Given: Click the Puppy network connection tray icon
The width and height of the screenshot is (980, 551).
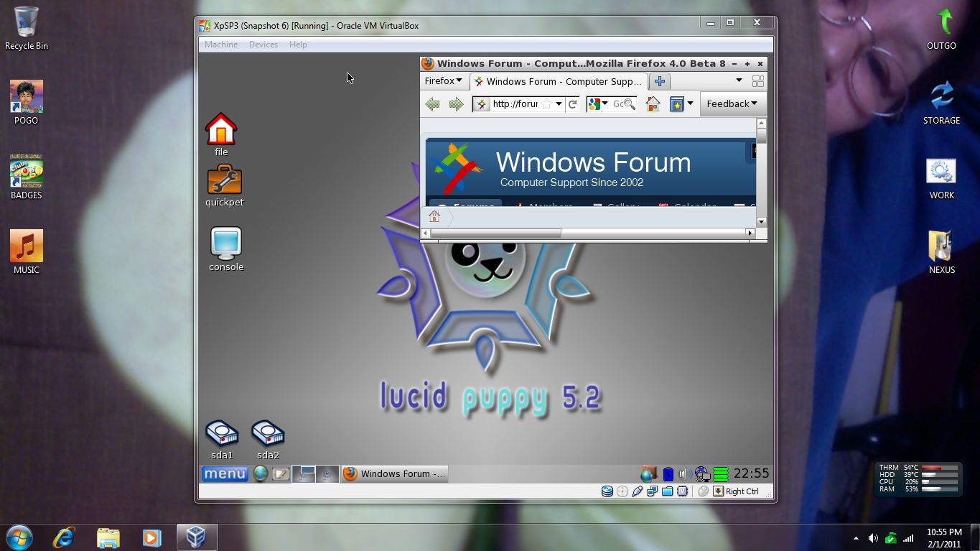Looking at the screenshot, I should (x=702, y=474).
